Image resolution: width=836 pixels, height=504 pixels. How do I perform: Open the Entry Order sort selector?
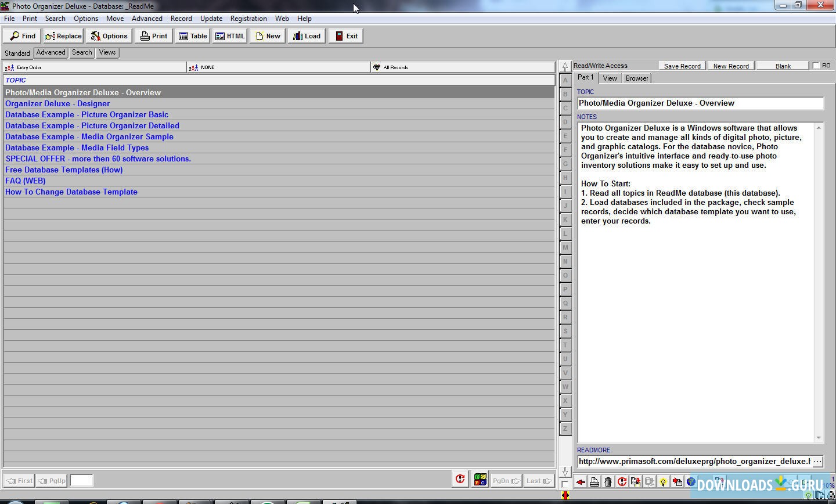coord(95,67)
